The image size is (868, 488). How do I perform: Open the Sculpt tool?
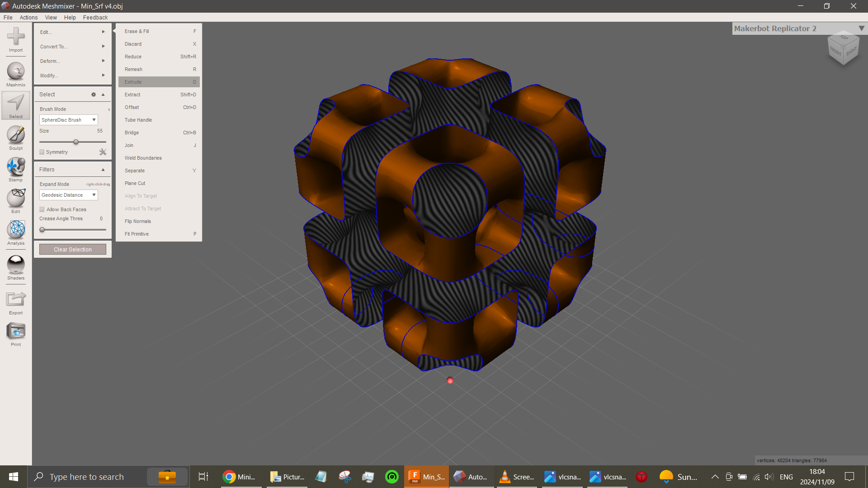click(16, 137)
